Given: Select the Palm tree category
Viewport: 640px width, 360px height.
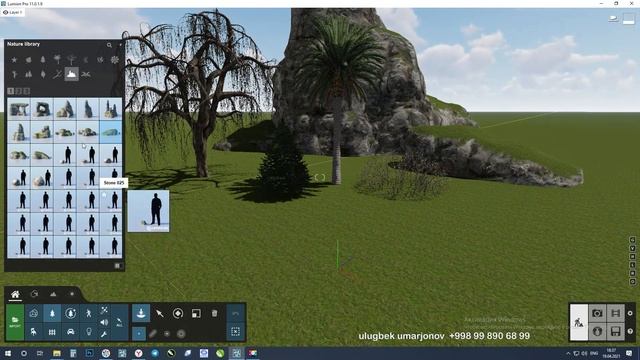Looking at the screenshot, I should point(57,60).
